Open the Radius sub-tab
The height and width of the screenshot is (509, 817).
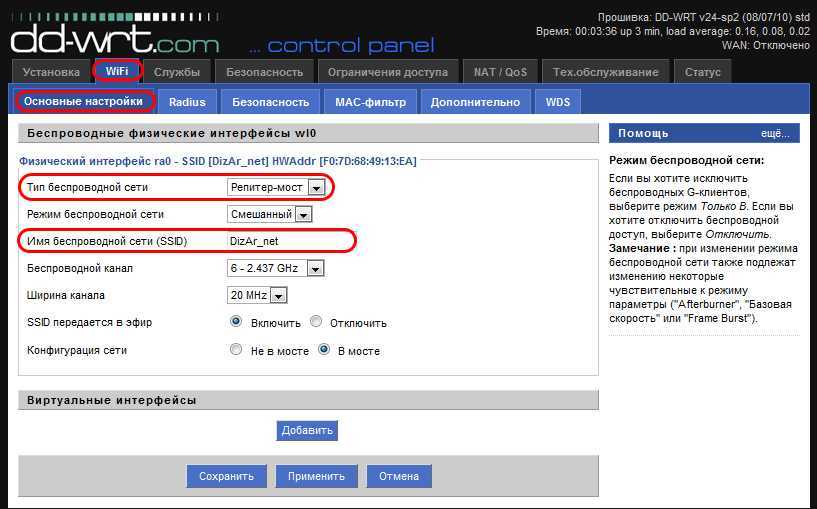pyautogui.click(x=187, y=102)
